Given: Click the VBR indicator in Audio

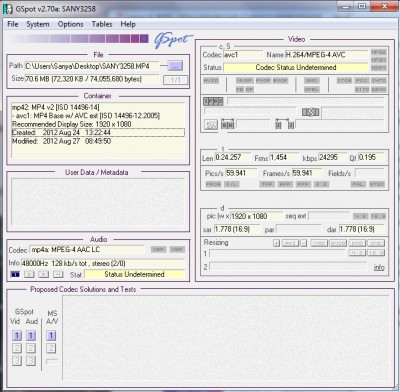Looking at the screenshot, I should (177, 249).
